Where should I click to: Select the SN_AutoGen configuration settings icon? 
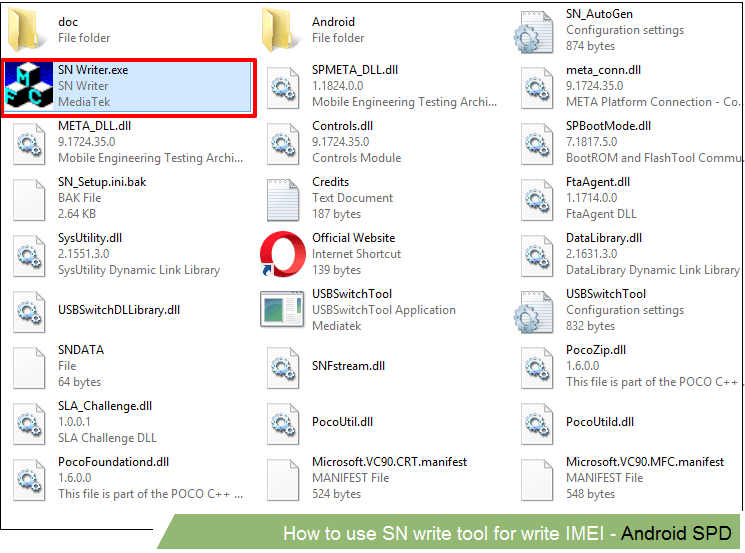click(533, 32)
